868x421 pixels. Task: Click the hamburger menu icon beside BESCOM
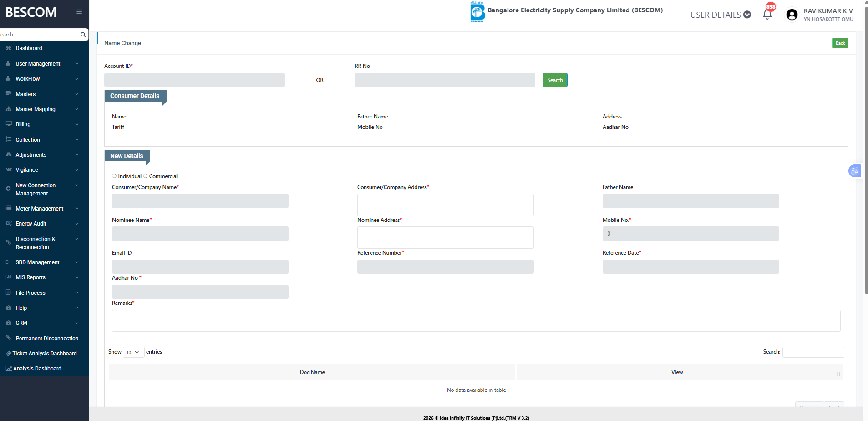coord(79,12)
